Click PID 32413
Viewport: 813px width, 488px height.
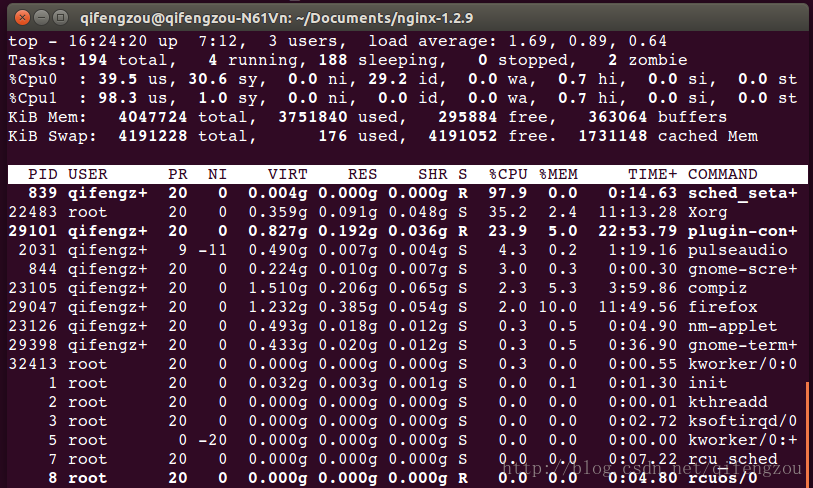coord(33,364)
